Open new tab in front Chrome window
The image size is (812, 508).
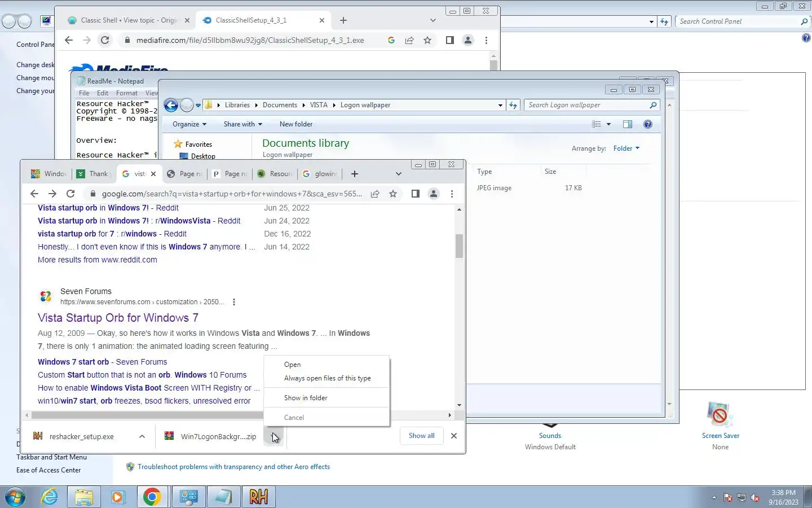click(354, 174)
